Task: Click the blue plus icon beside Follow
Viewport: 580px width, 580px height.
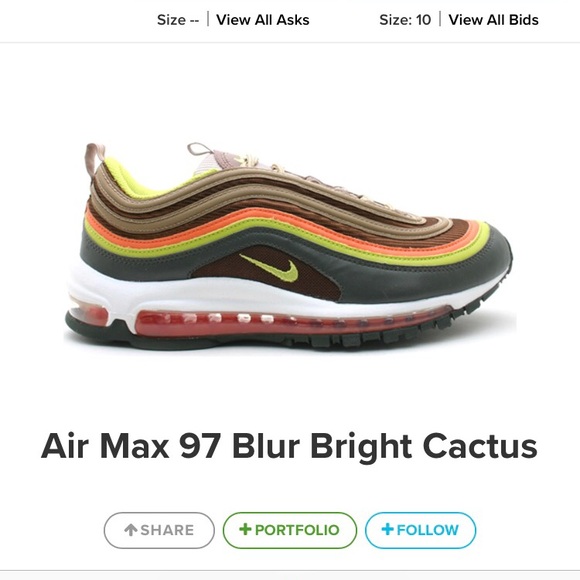Action: tap(387, 529)
